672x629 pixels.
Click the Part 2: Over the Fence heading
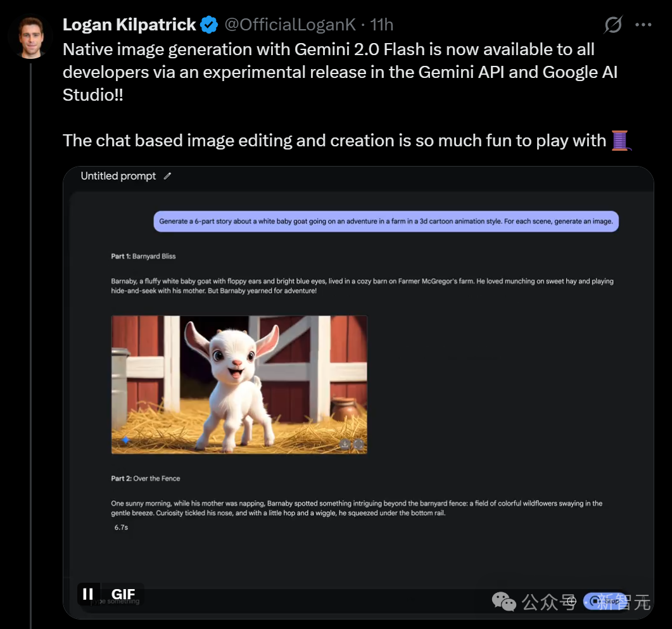point(146,478)
